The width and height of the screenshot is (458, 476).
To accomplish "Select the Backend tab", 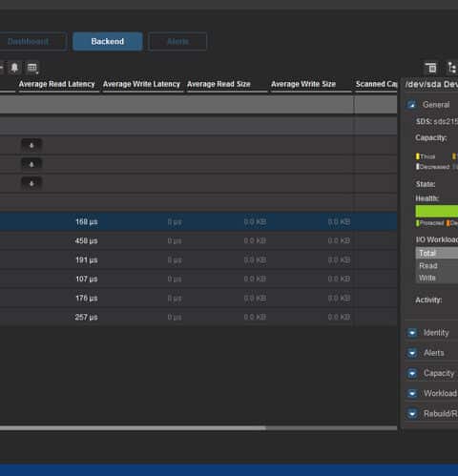I will point(108,41).
